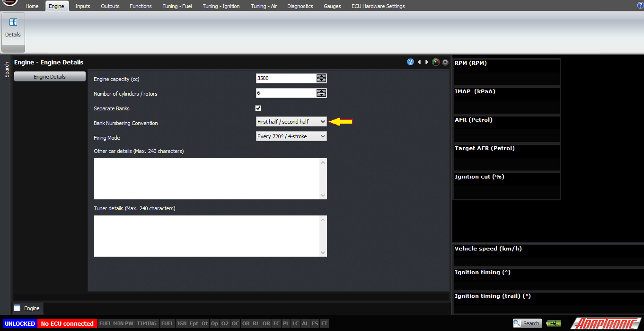The image size is (644, 331).
Task: Open ECU Hardware Settings tab
Action: coord(378,6)
